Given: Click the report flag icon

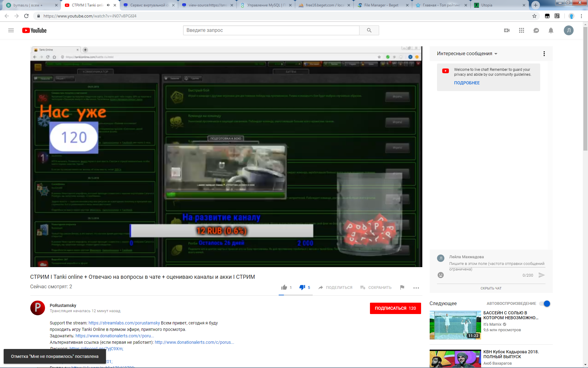Looking at the screenshot, I should point(402,287).
